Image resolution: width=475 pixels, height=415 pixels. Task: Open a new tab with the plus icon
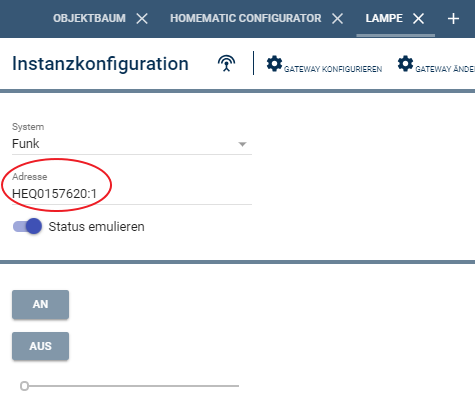click(x=453, y=19)
